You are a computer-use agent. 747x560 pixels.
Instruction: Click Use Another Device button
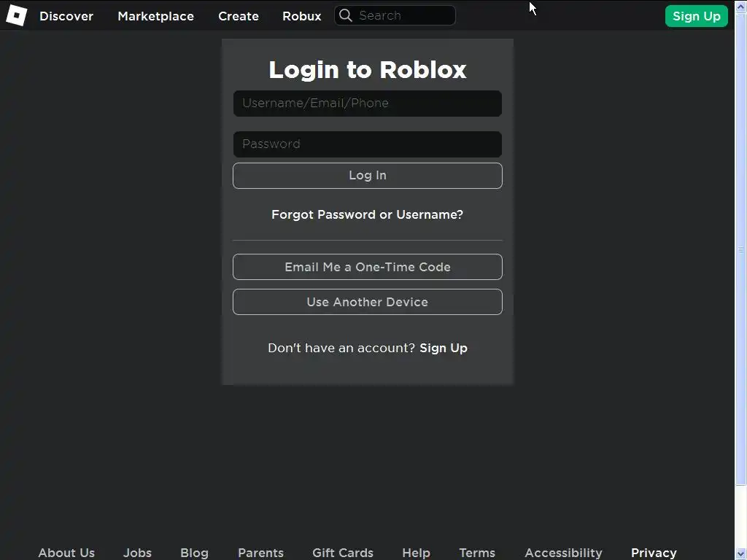tap(368, 302)
